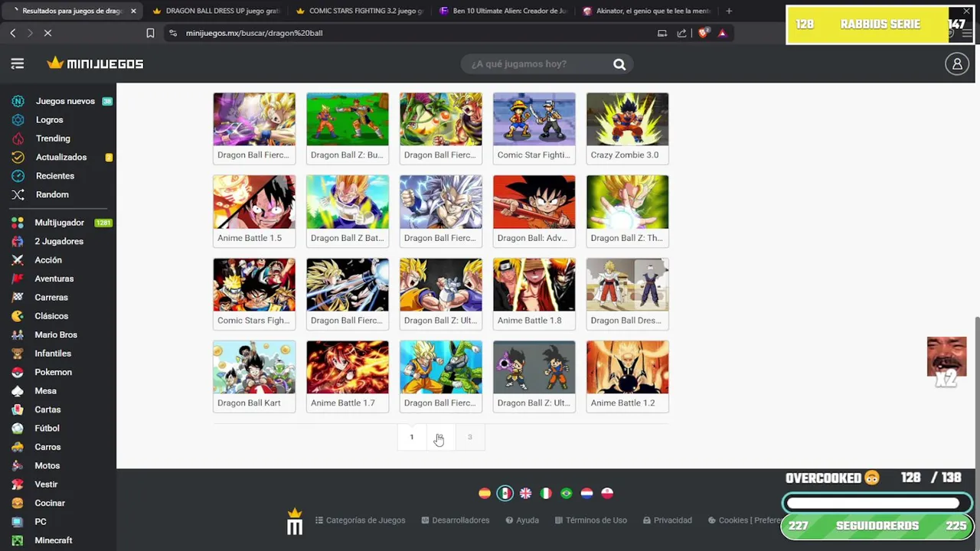The height and width of the screenshot is (551, 980).
Task: Click the Clásicos Pac-Man icon
Action: pos(18,316)
